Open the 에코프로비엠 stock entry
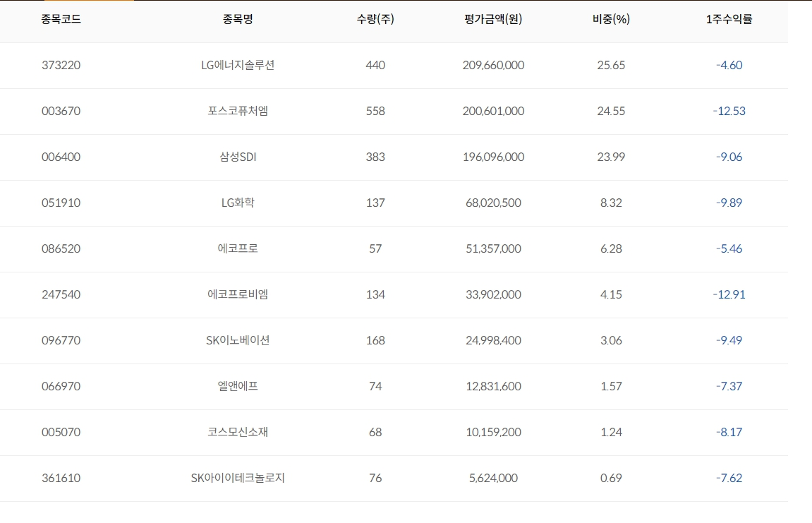The width and height of the screenshot is (812, 523). (x=238, y=295)
